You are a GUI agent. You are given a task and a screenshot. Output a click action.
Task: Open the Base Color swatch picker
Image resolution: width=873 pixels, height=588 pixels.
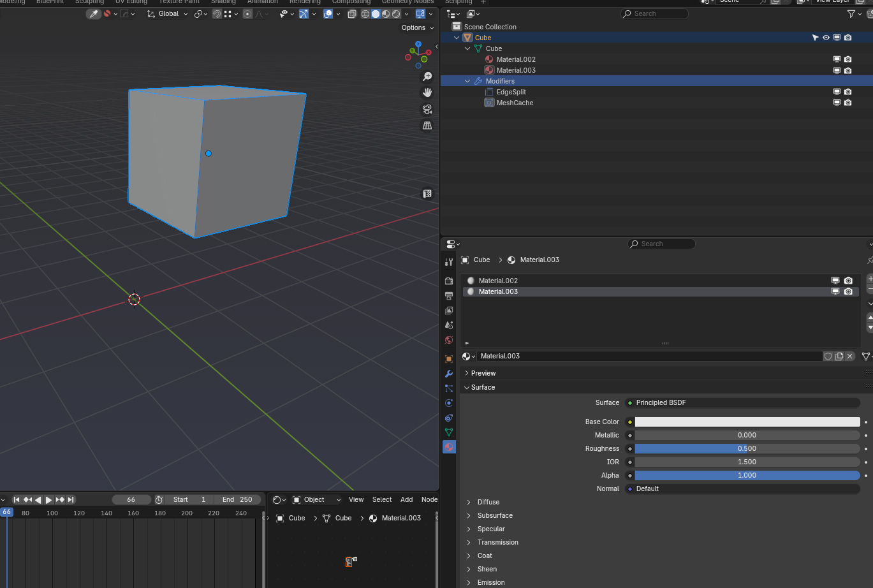point(747,422)
